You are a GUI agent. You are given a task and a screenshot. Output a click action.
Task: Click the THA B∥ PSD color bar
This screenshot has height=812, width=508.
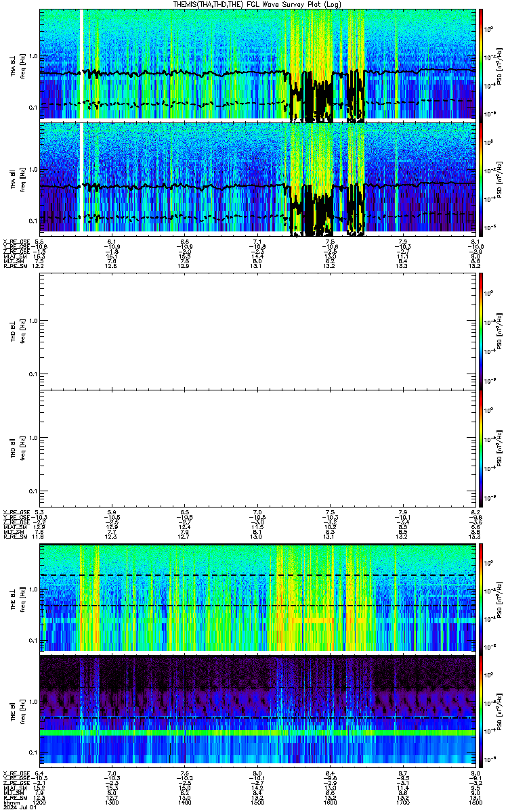coord(481,179)
